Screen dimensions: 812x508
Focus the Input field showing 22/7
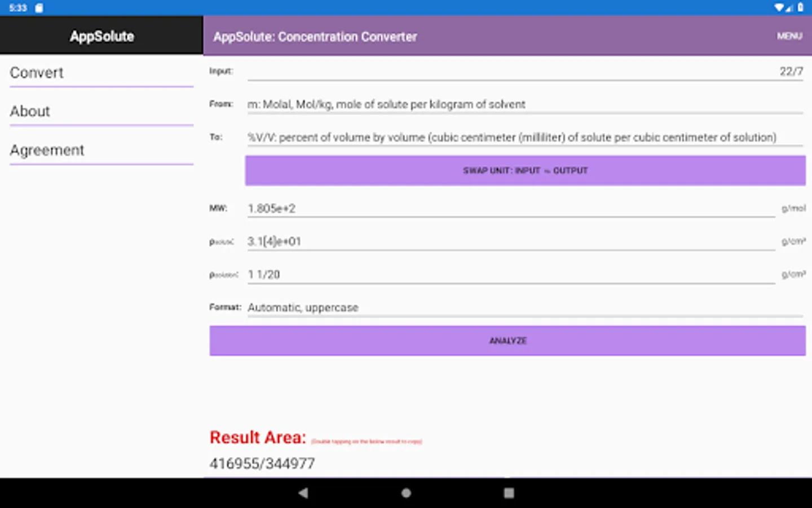tap(525, 71)
